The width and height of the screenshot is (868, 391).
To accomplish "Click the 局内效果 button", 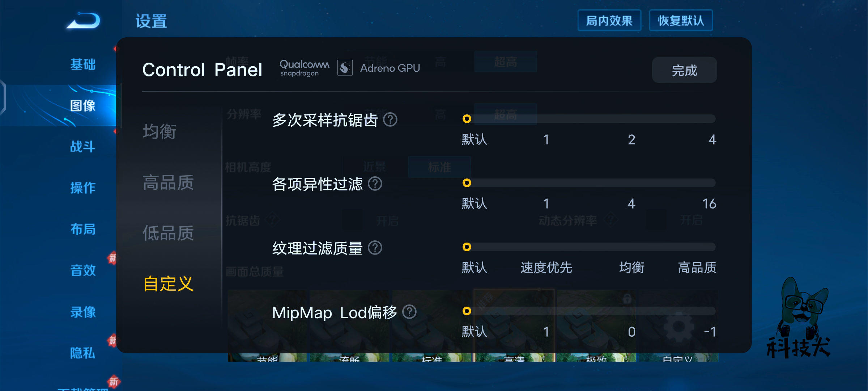I will coord(609,21).
